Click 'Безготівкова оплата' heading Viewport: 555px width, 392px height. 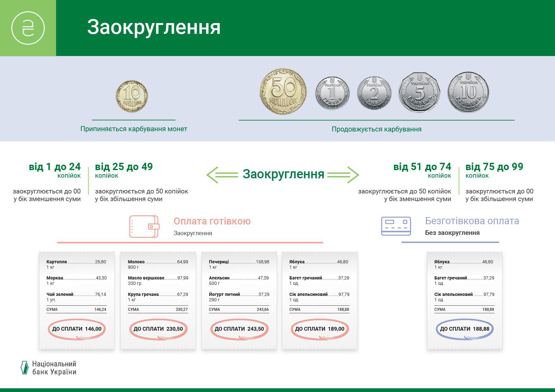(472, 221)
